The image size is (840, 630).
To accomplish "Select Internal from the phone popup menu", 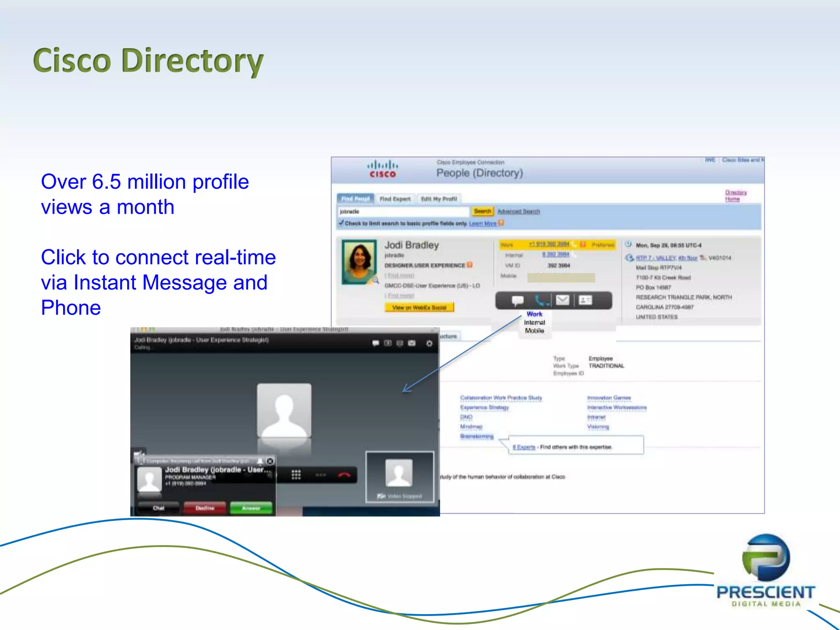I will 534,322.
